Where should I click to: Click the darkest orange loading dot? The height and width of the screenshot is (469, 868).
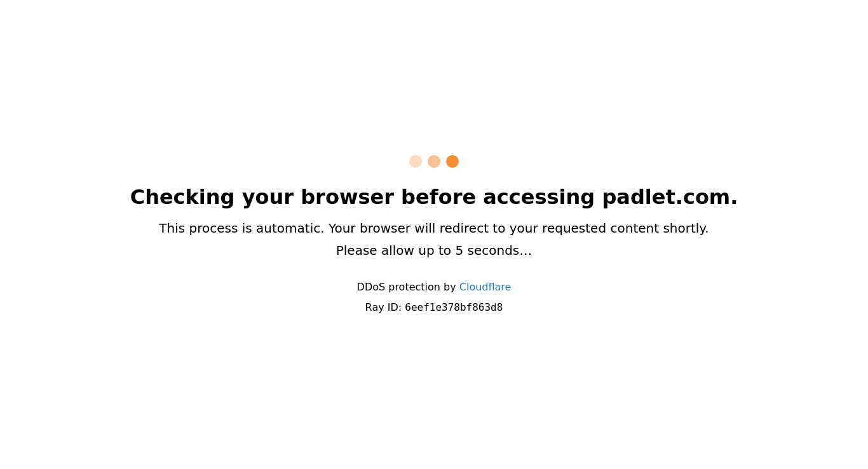pyautogui.click(x=452, y=161)
